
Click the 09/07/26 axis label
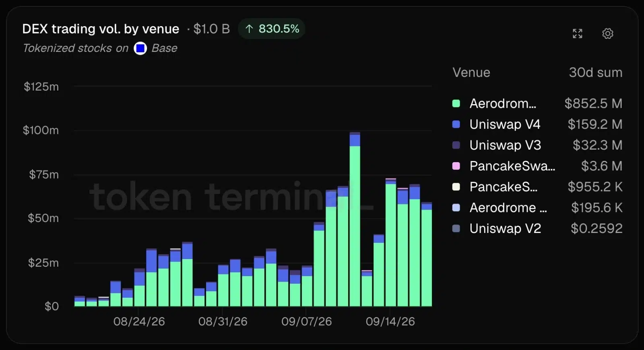[x=306, y=321]
